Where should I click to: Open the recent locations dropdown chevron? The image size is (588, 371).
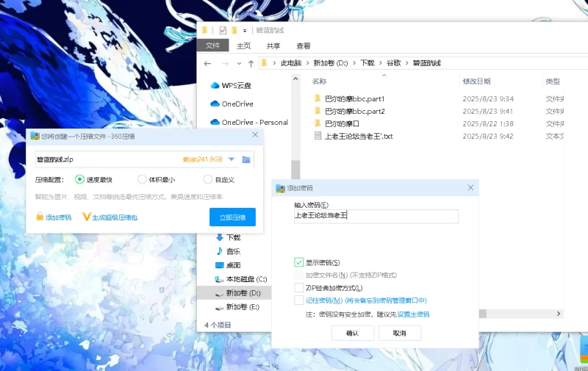point(238,63)
